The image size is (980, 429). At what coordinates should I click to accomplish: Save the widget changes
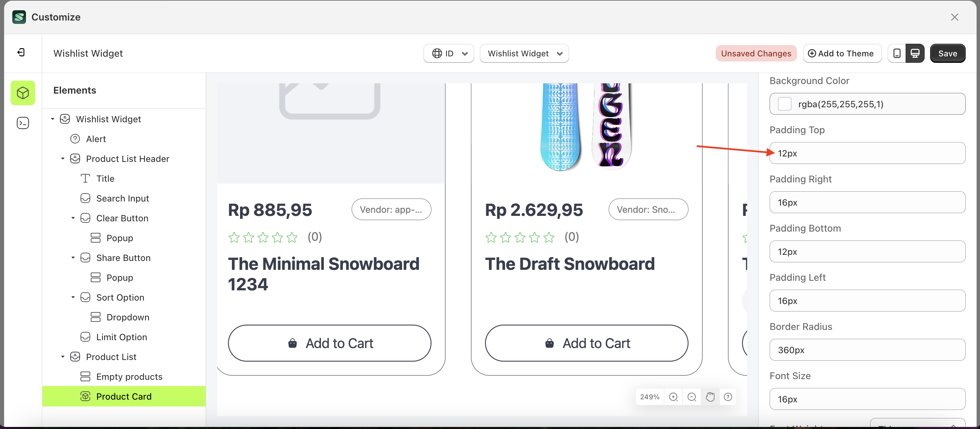(947, 53)
